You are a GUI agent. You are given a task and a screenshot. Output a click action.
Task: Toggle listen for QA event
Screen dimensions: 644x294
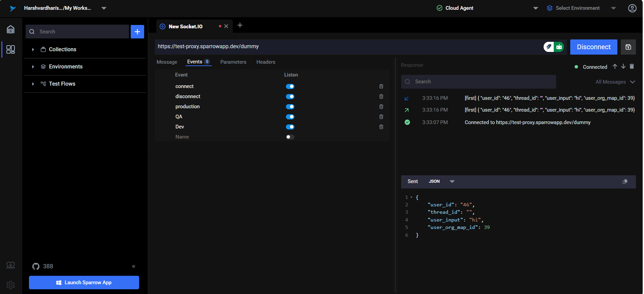pyautogui.click(x=290, y=117)
